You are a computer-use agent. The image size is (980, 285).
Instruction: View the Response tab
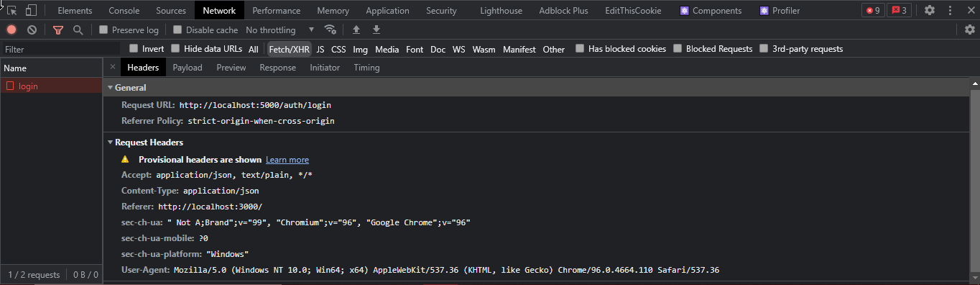[x=278, y=68]
